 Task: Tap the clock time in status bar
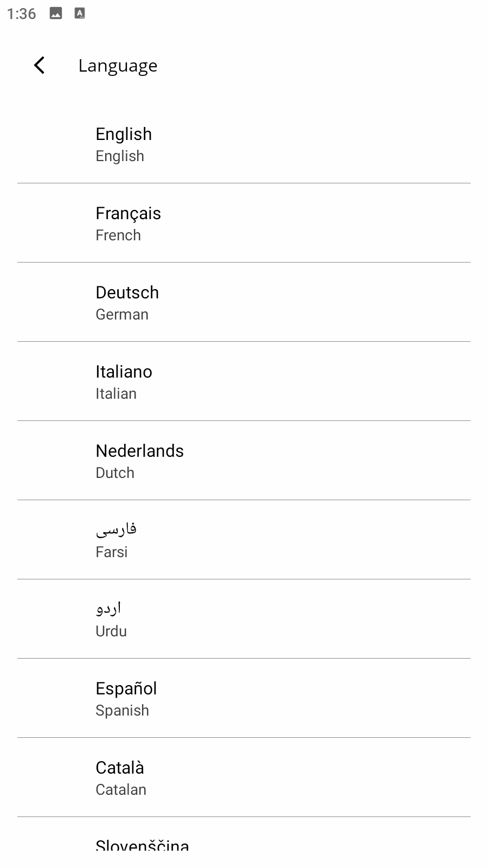(22, 14)
